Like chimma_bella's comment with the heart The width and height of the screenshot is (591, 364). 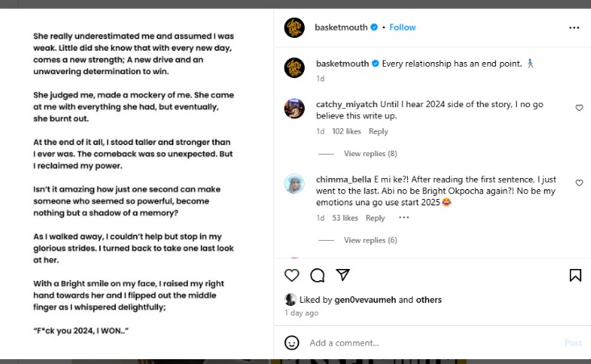(x=579, y=184)
